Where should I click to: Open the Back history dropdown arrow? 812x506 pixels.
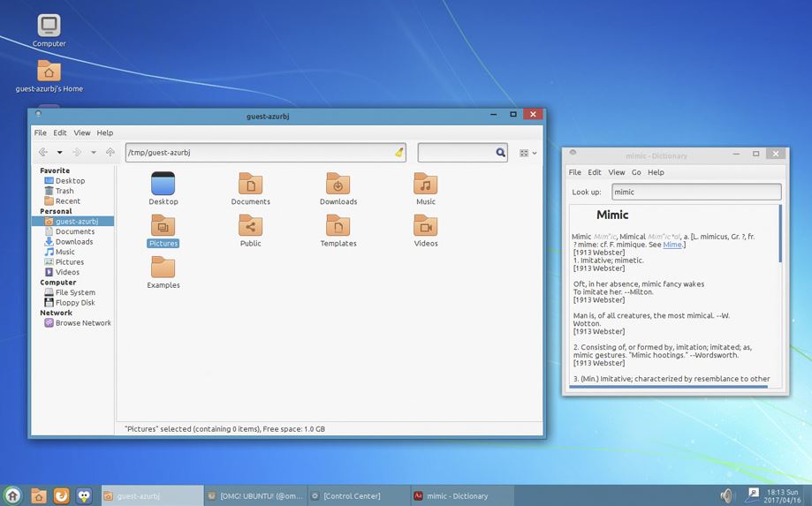pos(60,153)
